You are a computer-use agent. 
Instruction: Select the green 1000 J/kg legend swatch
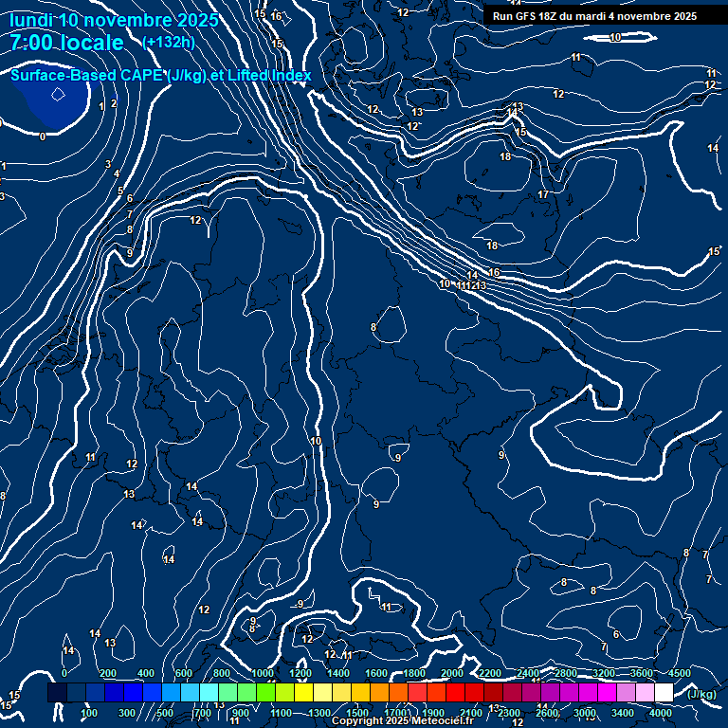pos(265,693)
